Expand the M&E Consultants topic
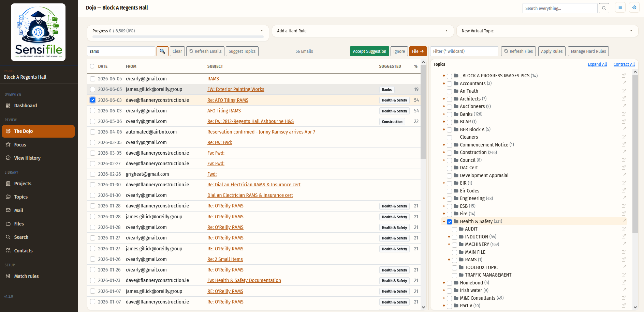Image resolution: width=644 pixels, height=312 pixels. click(444, 298)
